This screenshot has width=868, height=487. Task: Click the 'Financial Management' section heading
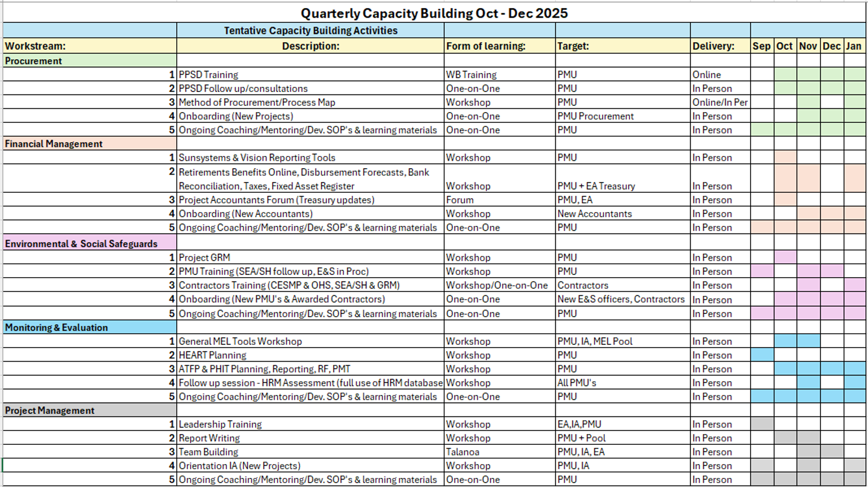click(x=89, y=144)
